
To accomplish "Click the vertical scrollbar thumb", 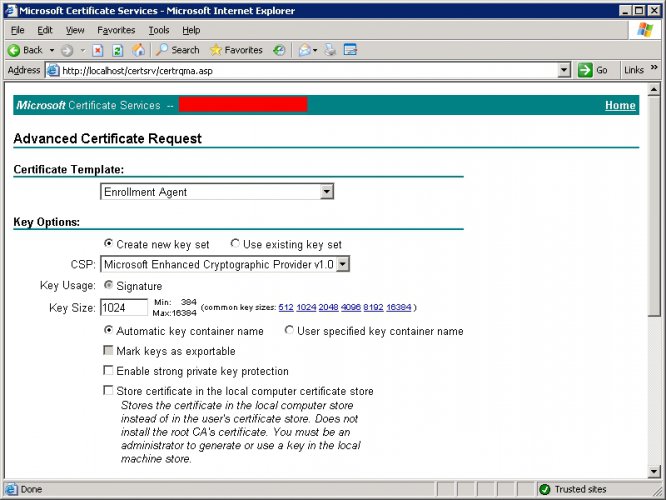I will click(x=654, y=206).
